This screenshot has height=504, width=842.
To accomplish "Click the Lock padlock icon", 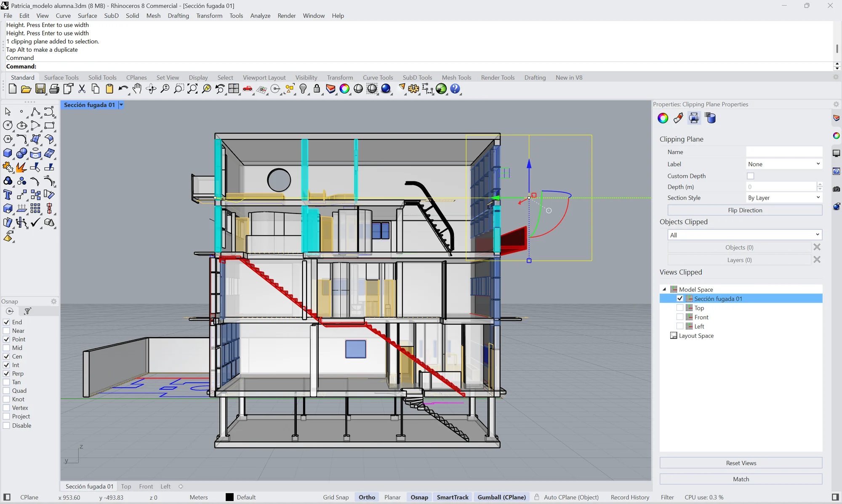I will tap(317, 89).
